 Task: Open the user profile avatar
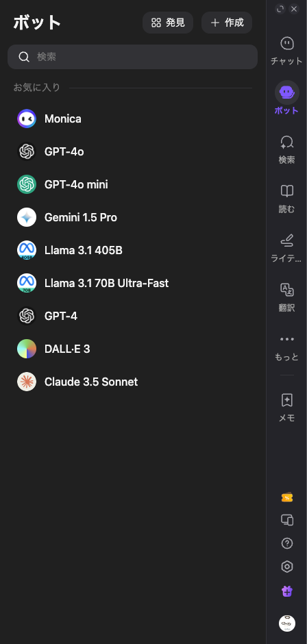coord(287,623)
